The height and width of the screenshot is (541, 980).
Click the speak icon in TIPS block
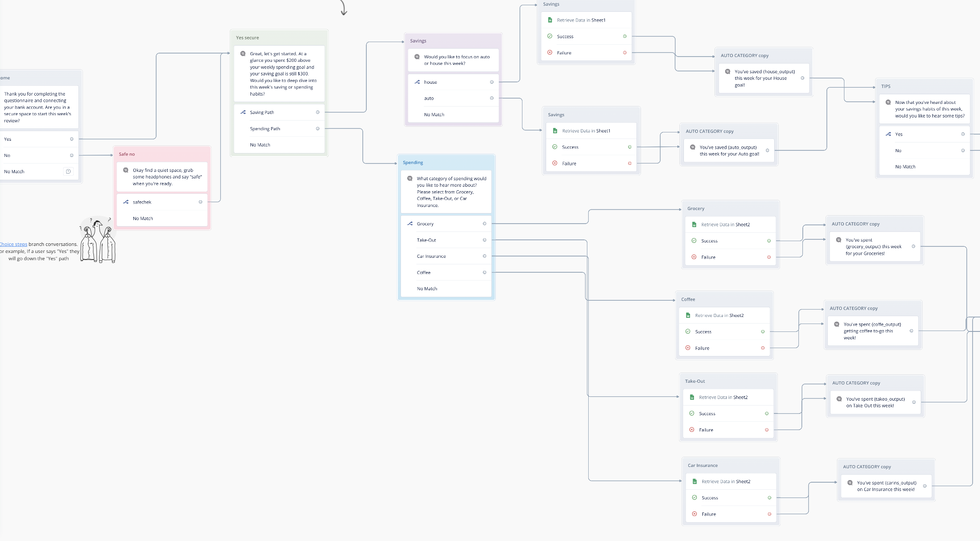[x=888, y=103]
